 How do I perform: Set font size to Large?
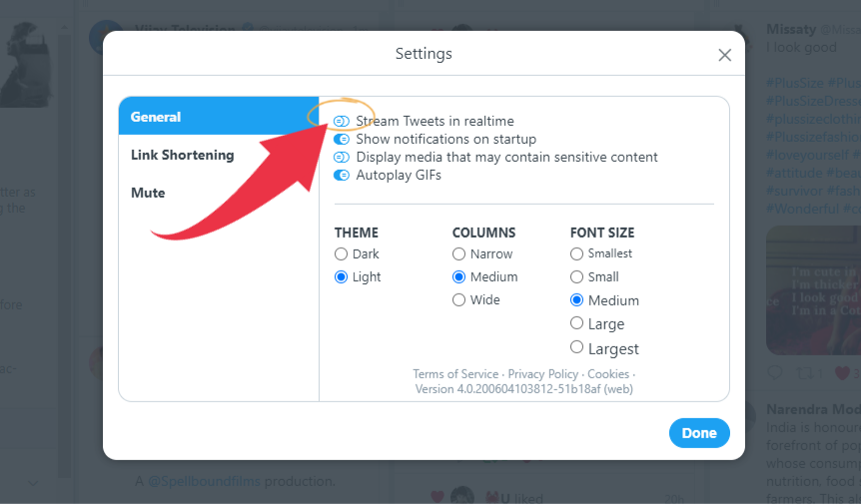click(576, 323)
